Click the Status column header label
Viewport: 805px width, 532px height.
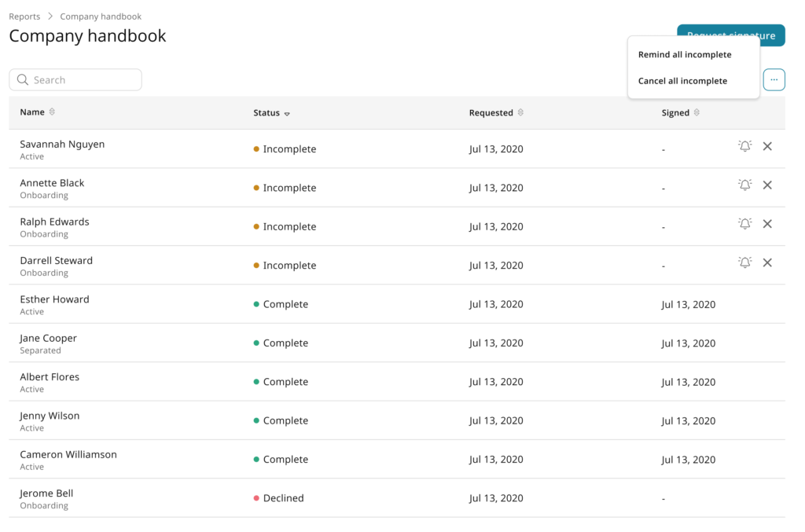(266, 112)
